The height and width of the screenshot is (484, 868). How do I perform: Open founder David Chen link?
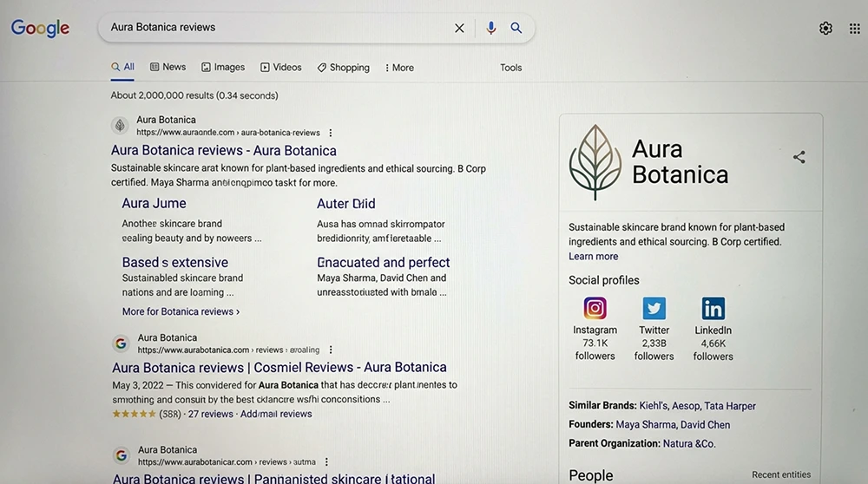click(705, 424)
